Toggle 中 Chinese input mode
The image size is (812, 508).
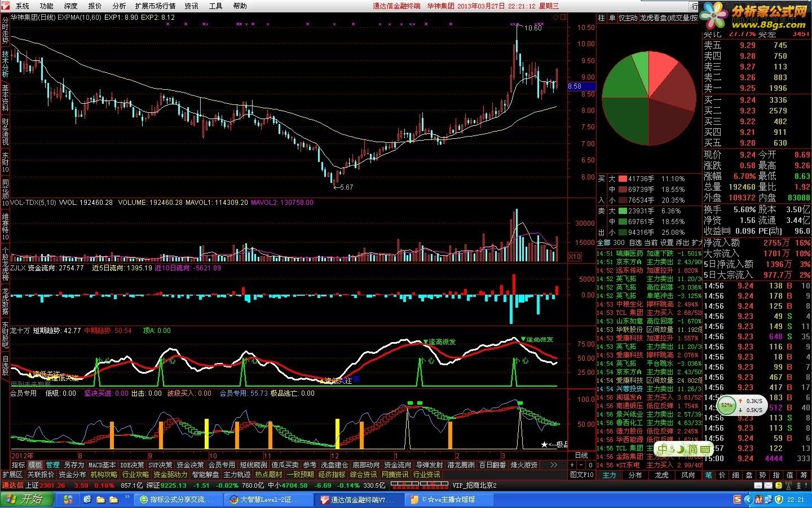[663, 449]
